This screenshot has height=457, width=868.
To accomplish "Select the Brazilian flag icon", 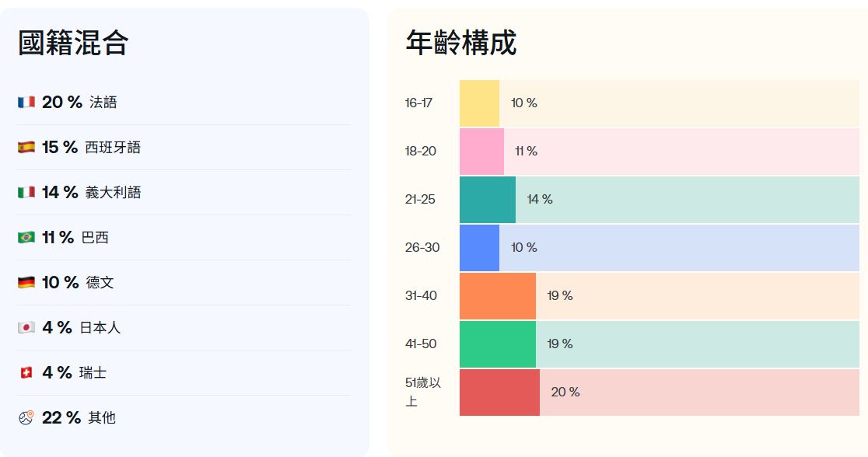I will pos(26,237).
